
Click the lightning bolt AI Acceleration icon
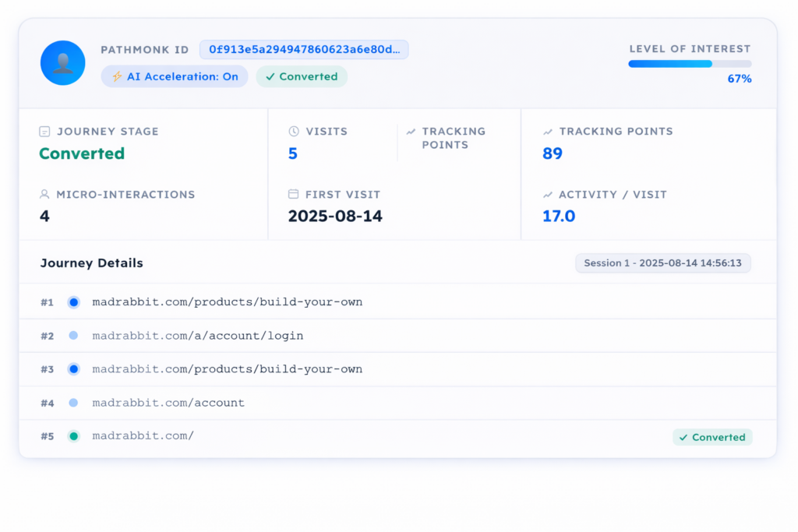coord(117,76)
